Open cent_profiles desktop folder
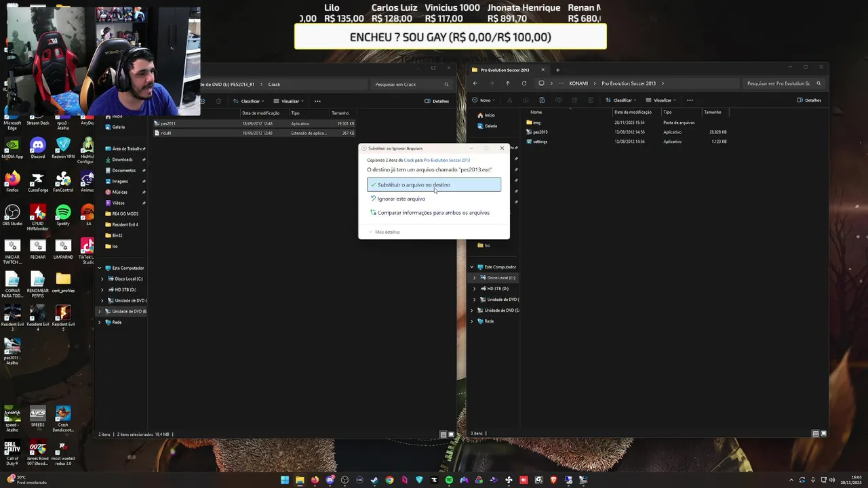868x488 pixels. coord(63,281)
